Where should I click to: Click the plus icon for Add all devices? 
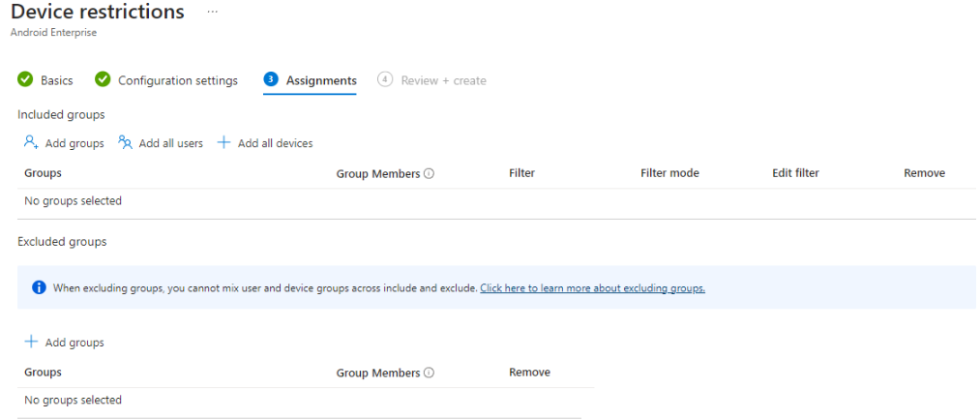click(223, 142)
